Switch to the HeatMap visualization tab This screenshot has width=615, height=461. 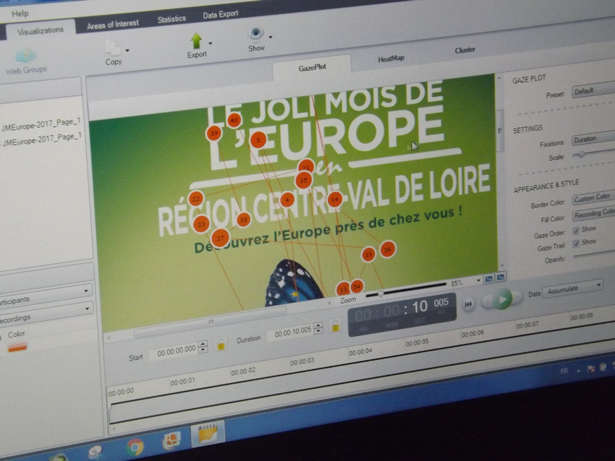click(391, 59)
